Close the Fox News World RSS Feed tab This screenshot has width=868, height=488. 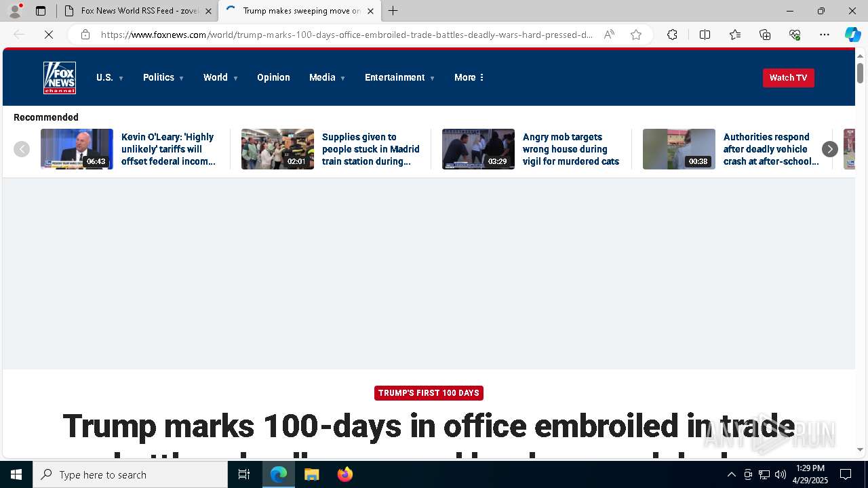pos(208,11)
